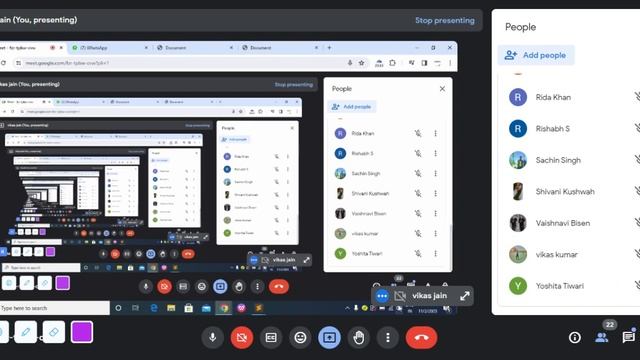Open Chrome from the taskbar

click(224, 308)
